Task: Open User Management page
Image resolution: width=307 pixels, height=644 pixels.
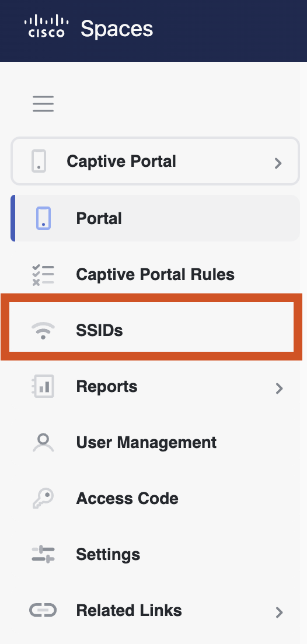Action: click(146, 442)
